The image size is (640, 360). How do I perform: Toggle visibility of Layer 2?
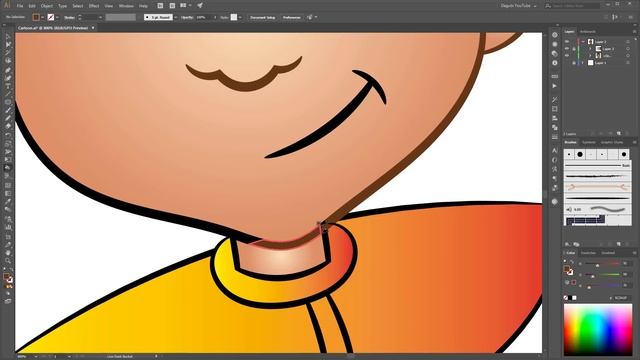click(567, 42)
